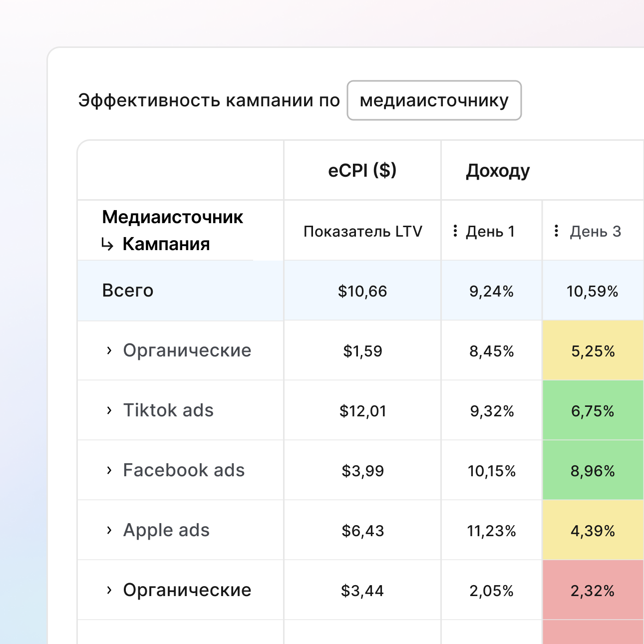
Task: Select the 11,23% День 1 cell
Action: tap(491, 531)
